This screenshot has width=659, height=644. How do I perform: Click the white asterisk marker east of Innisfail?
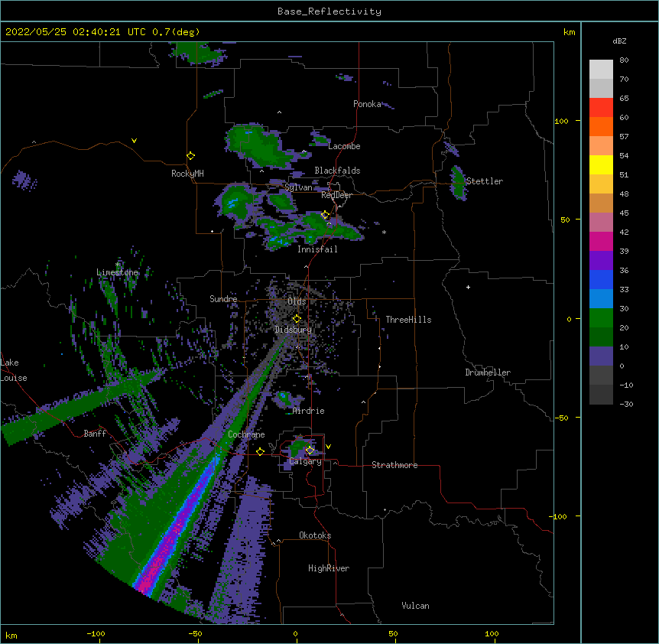(x=384, y=232)
